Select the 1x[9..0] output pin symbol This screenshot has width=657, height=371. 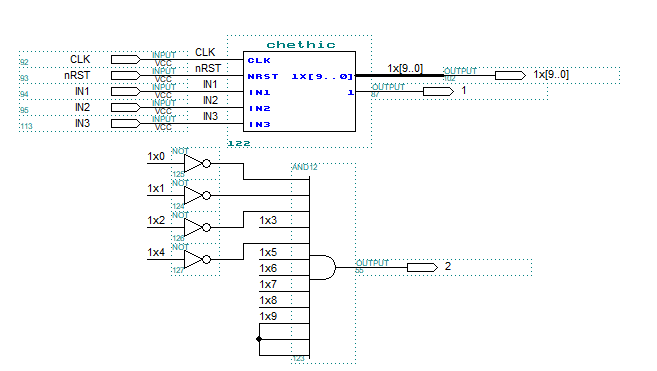(510, 75)
